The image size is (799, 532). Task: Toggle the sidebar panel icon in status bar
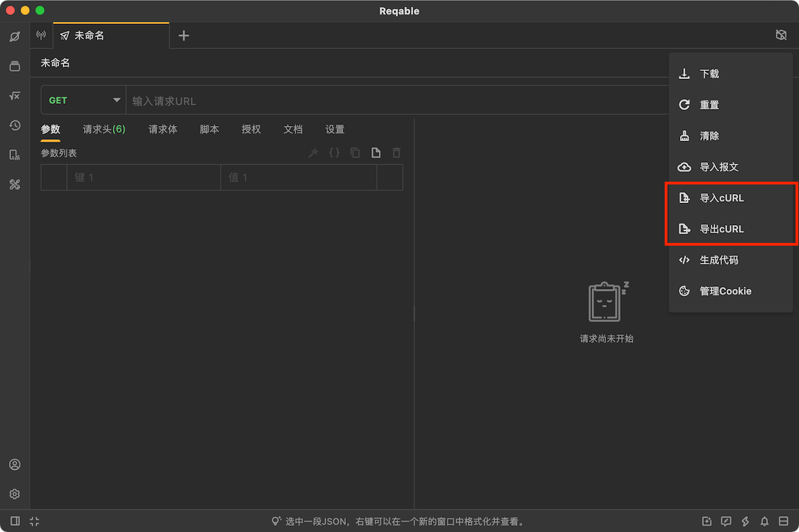15,521
